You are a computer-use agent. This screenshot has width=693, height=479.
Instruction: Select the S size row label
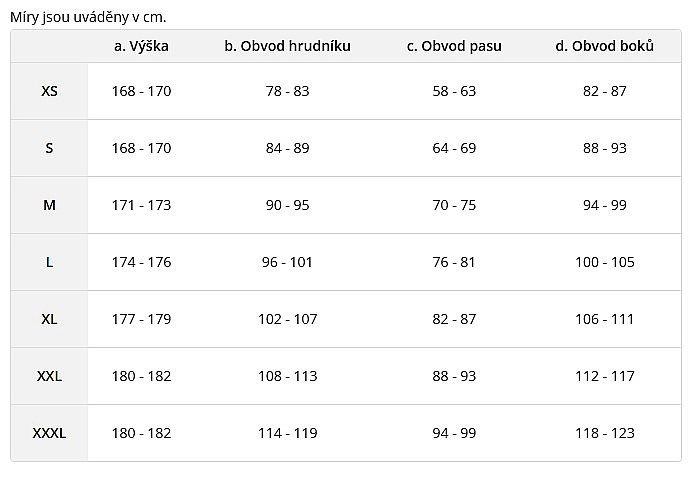coord(49,148)
